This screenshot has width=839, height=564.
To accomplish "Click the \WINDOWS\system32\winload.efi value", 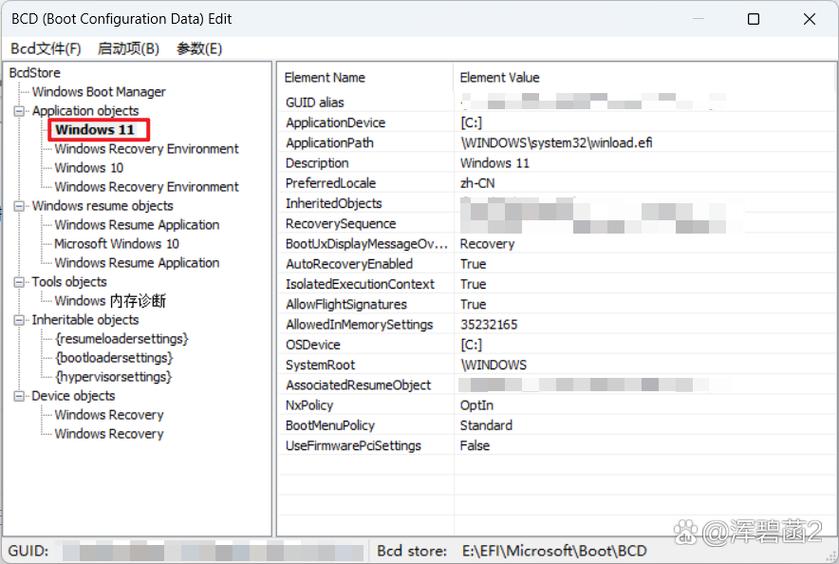I will tap(556, 143).
